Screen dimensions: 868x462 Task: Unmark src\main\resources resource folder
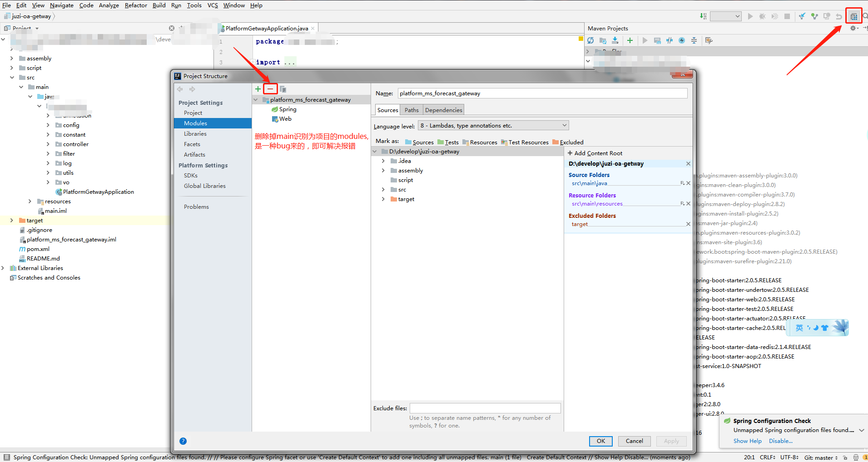tap(688, 204)
